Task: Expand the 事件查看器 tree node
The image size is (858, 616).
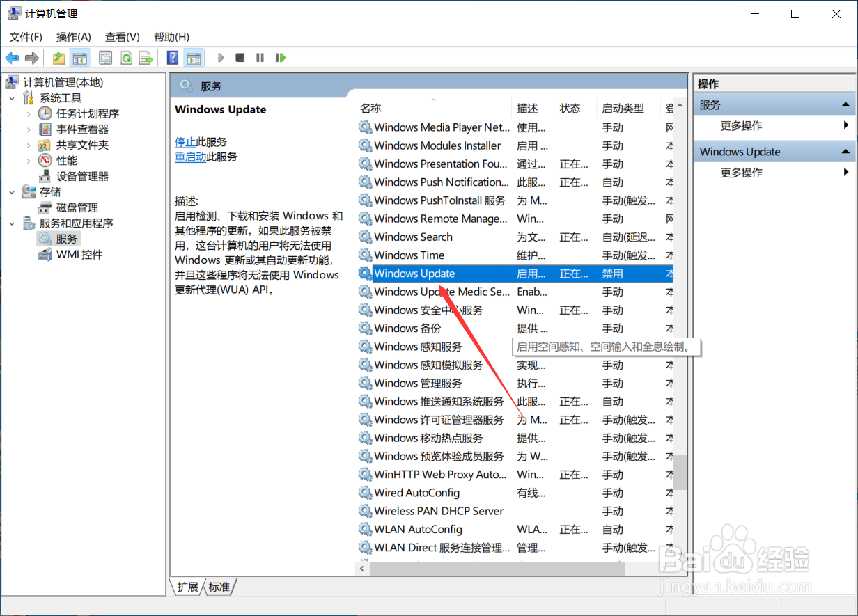Action: tap(29, 129)
